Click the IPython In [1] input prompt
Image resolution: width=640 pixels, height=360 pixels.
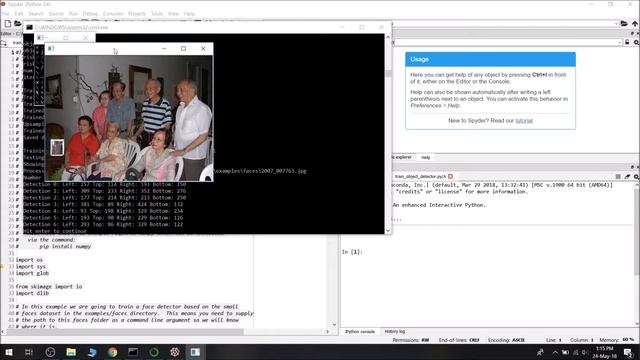352,252
